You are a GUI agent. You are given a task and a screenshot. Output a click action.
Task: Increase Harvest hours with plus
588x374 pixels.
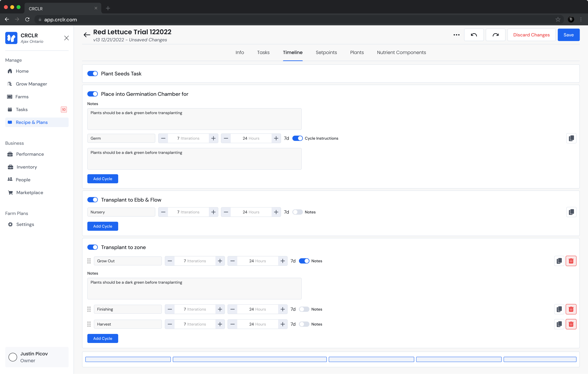click(283, 324)
